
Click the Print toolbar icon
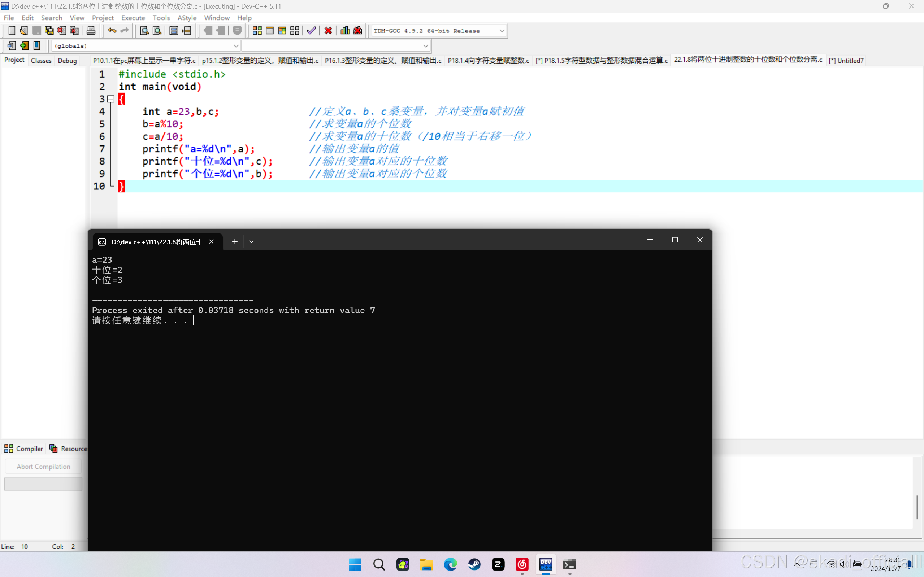coord(91,31)
